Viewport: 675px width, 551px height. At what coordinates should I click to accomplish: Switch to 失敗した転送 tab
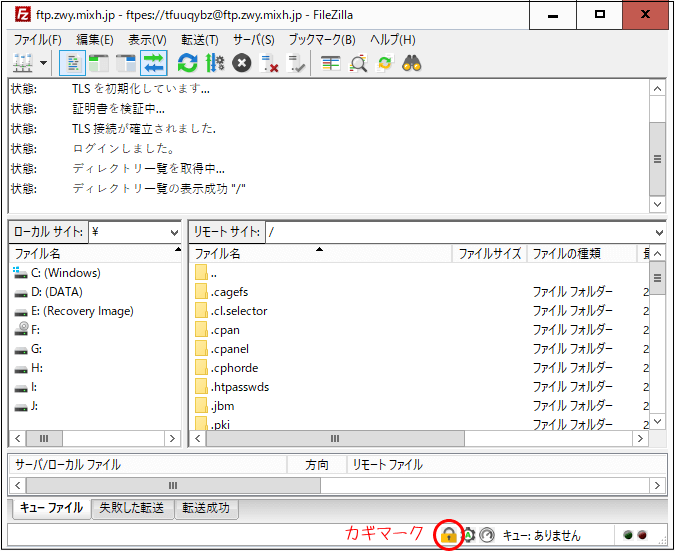point(132,508)
